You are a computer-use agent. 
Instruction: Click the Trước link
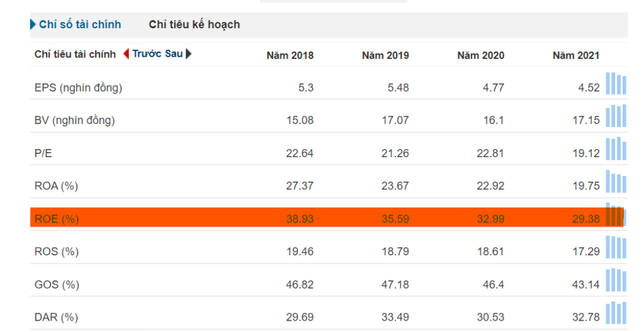coord(147,54)
